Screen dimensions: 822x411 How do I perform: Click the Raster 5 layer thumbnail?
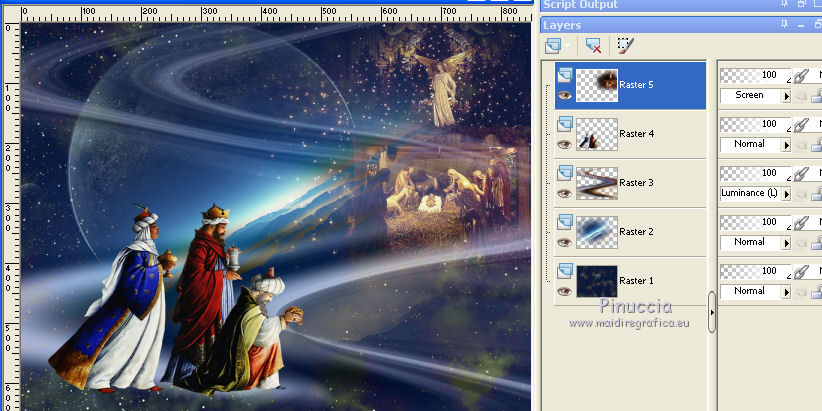pos(597,85)
